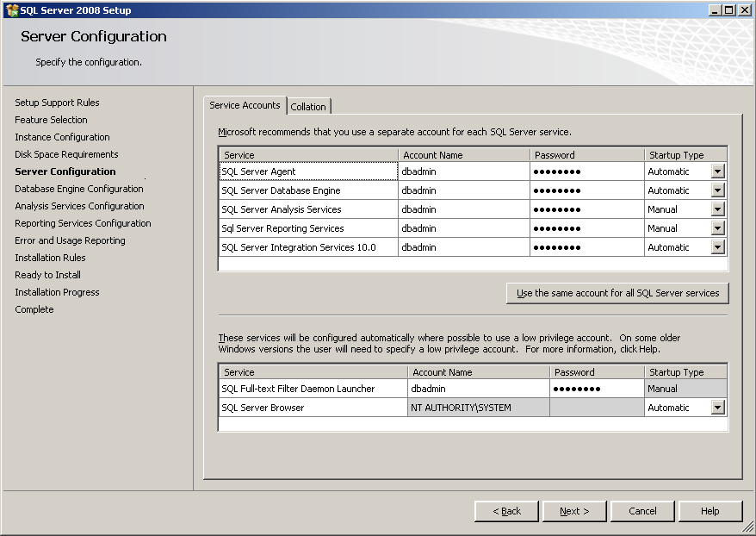Click password field for Integration Services 10.0

point(587,247)
